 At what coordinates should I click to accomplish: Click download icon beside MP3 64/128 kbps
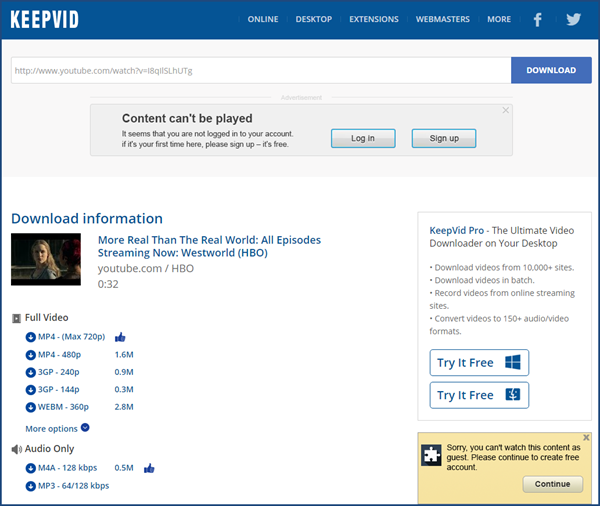point(30,486)
